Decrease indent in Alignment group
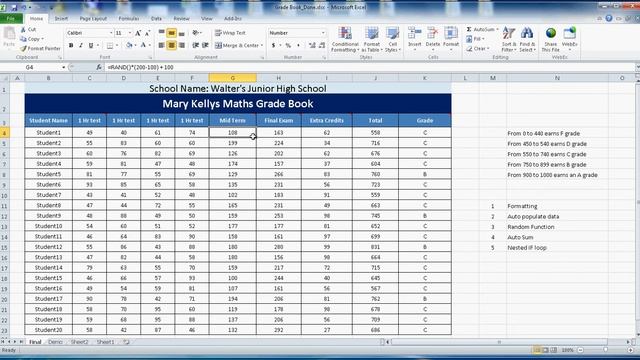Screen dimensions: 640x360 coord(196,45)
